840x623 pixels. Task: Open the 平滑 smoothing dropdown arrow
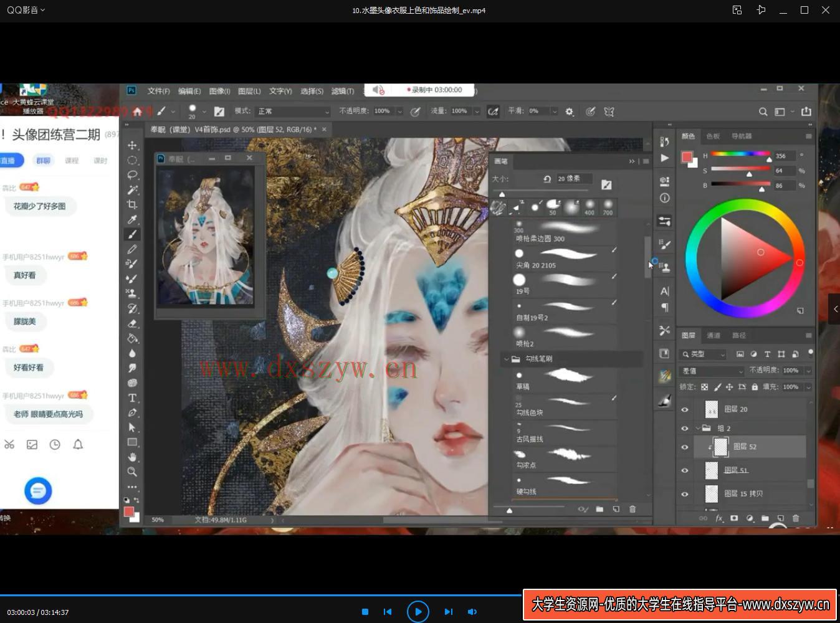[554, 112]
